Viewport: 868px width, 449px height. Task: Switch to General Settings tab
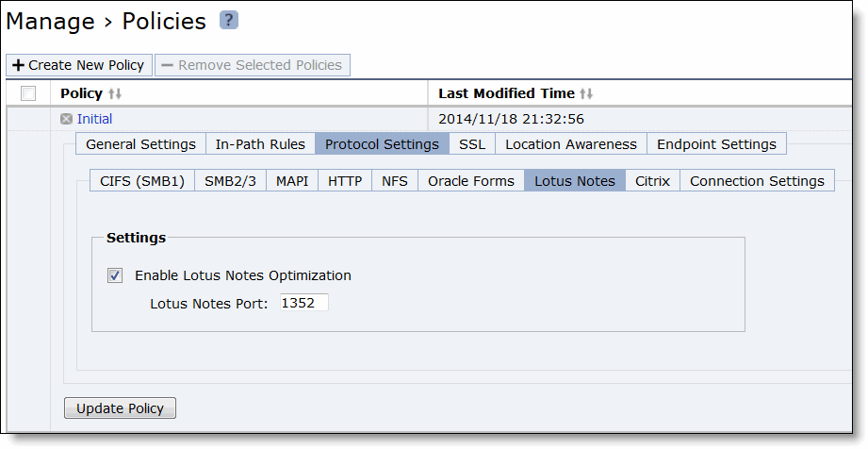point(140,144)
